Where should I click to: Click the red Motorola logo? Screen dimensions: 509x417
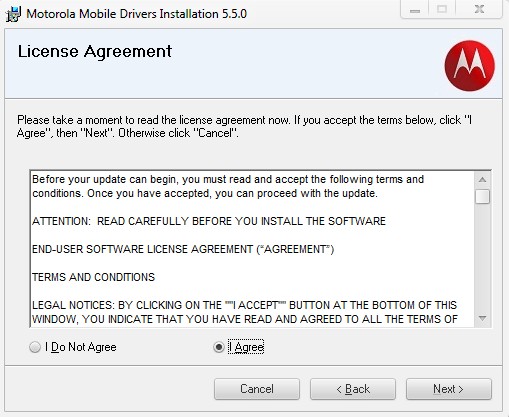[469, 66]
